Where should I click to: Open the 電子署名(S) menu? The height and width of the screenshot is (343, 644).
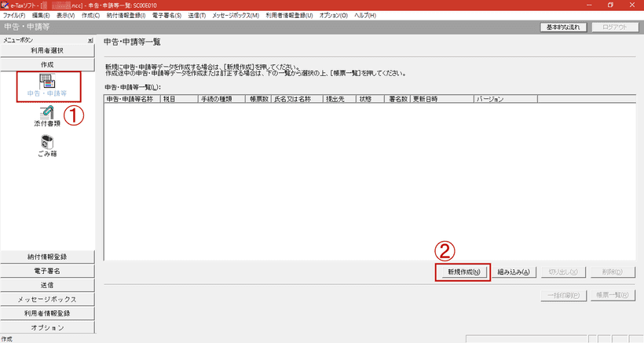click(166, 16)
